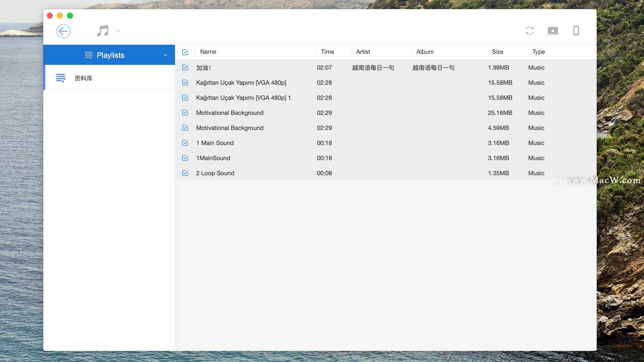Click the computer/library transfer icon
This screenshot has width=644, height=362.
tap(552, 30)
